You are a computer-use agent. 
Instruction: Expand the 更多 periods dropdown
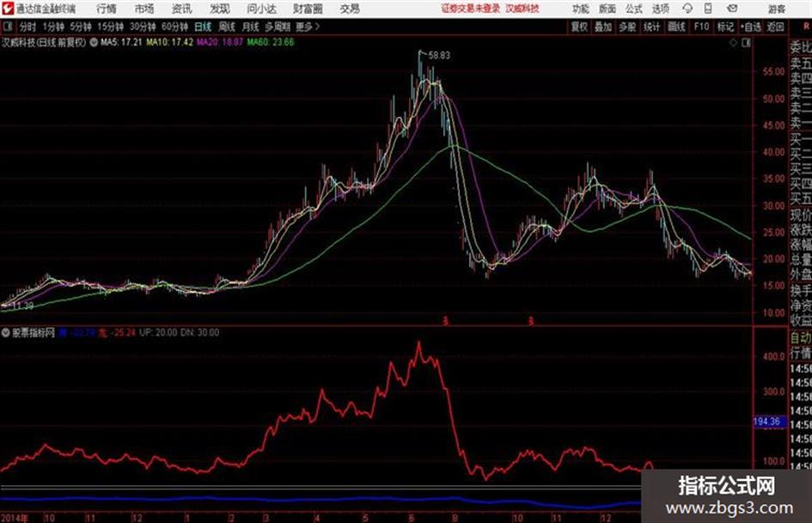coord(308,27)
